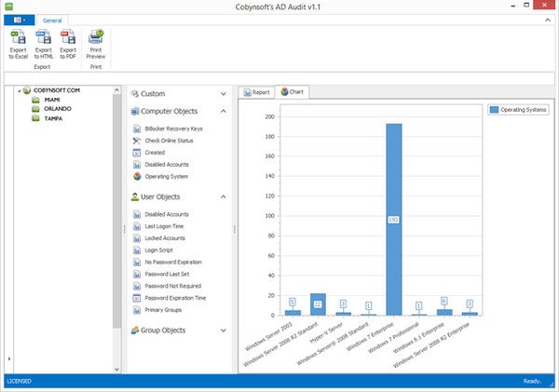Click the domain globe icon
559x392 pixels.
pyautogui.click(x=27, y=90)
